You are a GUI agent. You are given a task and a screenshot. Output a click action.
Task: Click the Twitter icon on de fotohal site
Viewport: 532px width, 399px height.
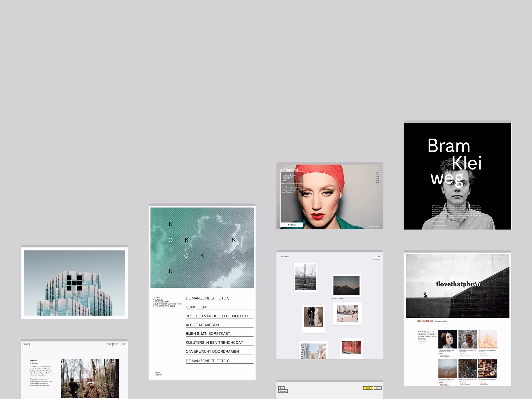pyautogui.click(x=378, y=181)
